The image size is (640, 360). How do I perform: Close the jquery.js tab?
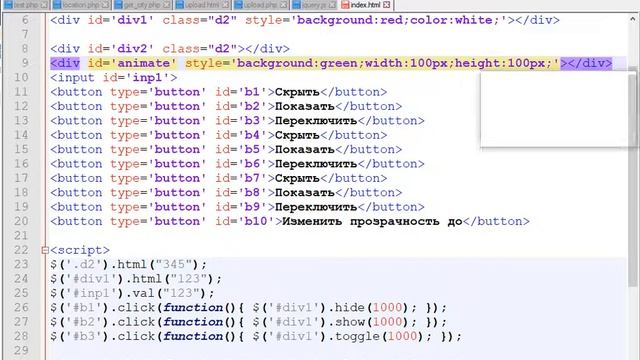(332, 5)
